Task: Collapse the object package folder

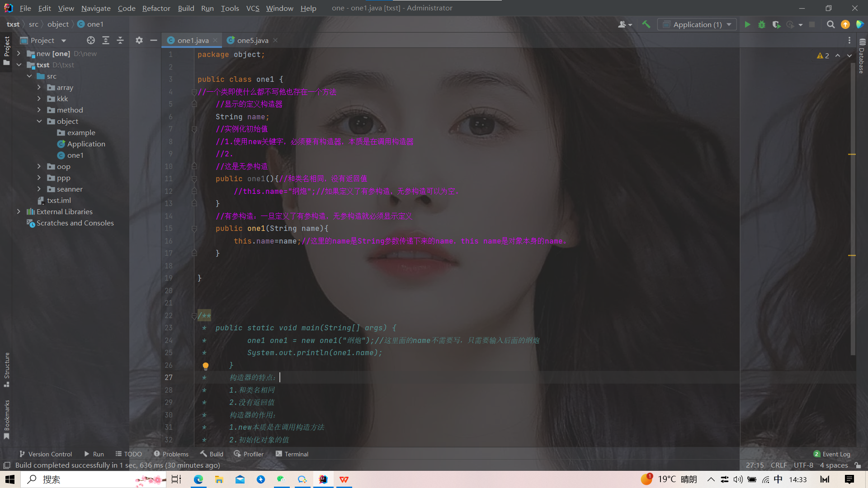Action: coord(39,122)
